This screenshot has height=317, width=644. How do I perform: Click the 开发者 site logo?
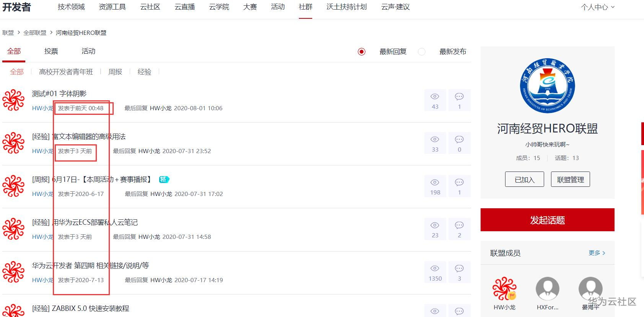[16, 7]
